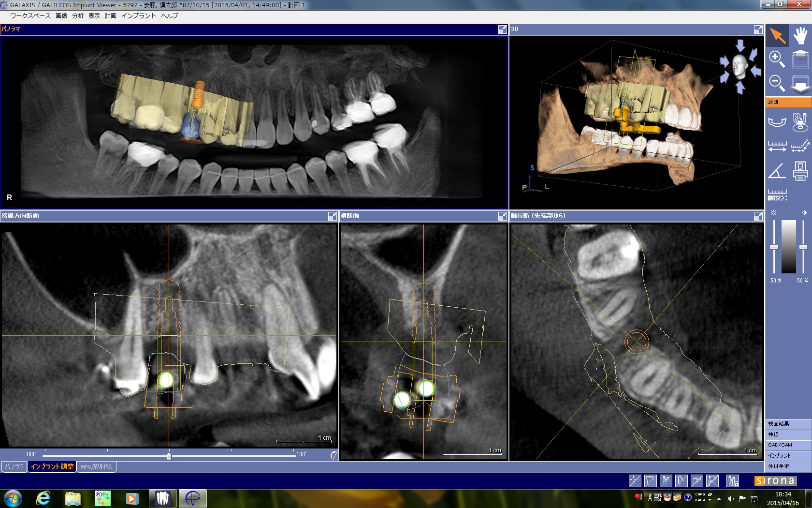The image size is (812, 508).
Task: Select the angle measurement tool
Action: click(777, 171)
